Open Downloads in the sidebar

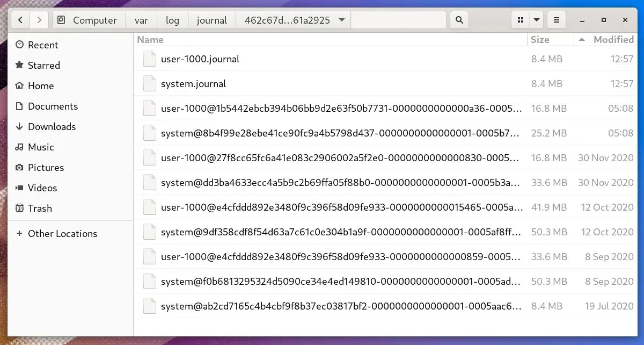point(70,127)
